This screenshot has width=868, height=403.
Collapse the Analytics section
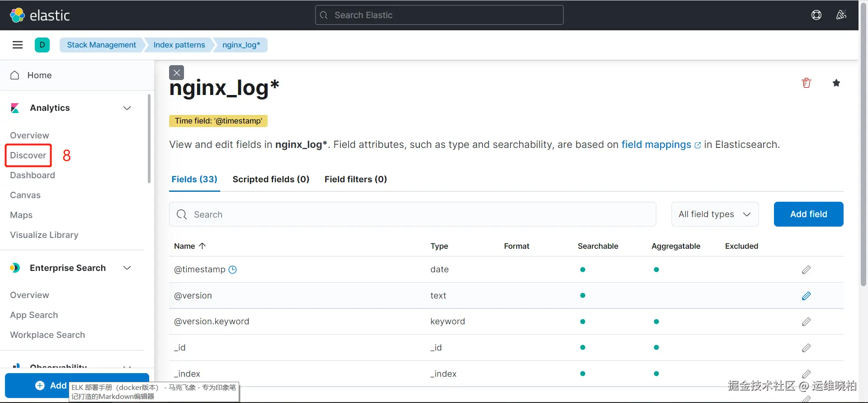click(x=127, y=108)
